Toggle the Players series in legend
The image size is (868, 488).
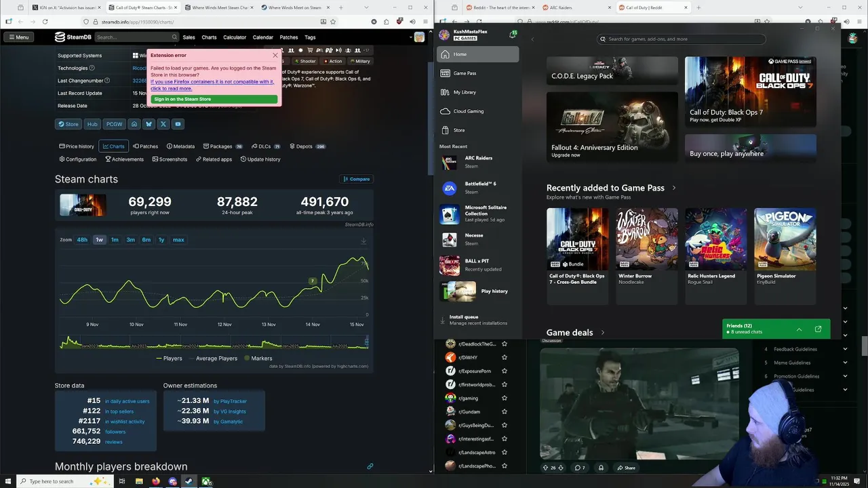click(169, 359)
